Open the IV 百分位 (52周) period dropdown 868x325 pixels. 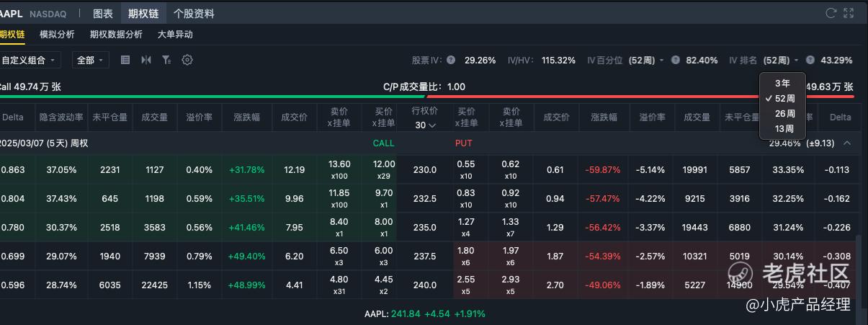point(646,60)
